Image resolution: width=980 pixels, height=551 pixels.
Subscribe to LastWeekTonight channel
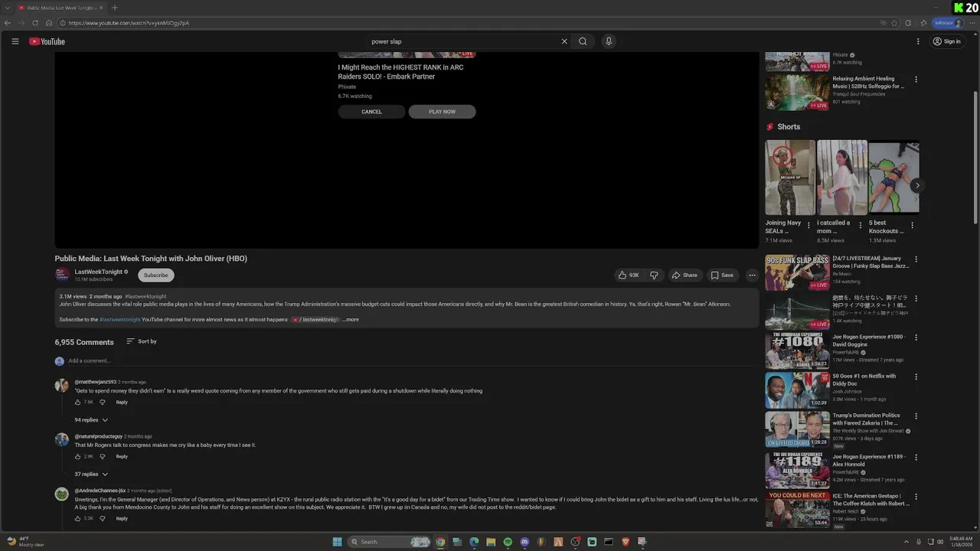point(156,275)
